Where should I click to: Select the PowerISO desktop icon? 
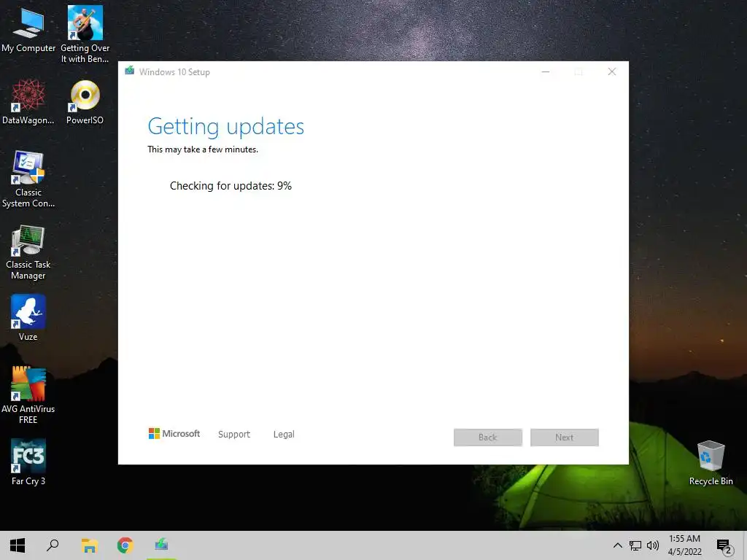[85, 102]
